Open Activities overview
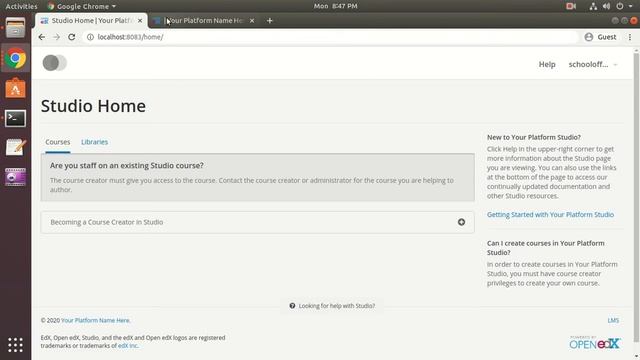 pos(21,6)
